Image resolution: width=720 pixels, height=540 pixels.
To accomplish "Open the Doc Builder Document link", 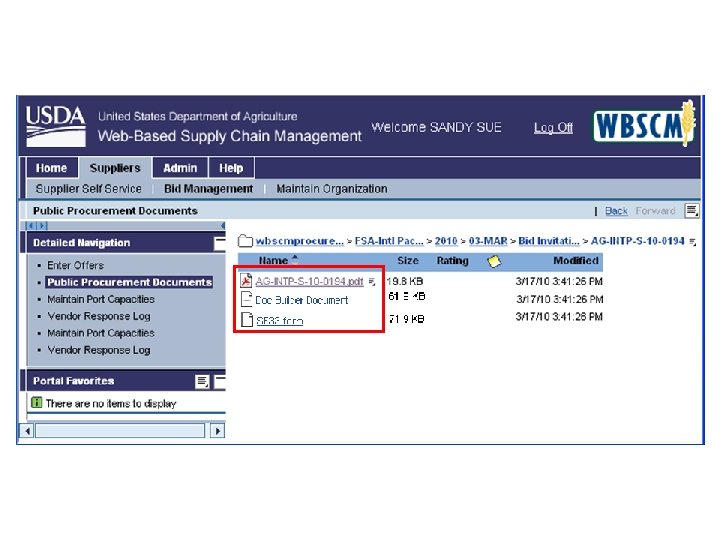I will pyautogui.click(x=302, y=300).
